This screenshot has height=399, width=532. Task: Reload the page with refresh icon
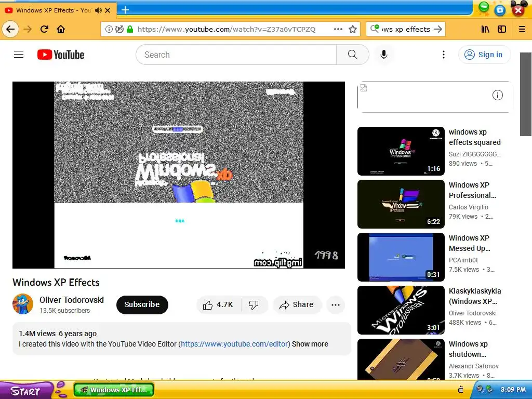tap(44, 29)
